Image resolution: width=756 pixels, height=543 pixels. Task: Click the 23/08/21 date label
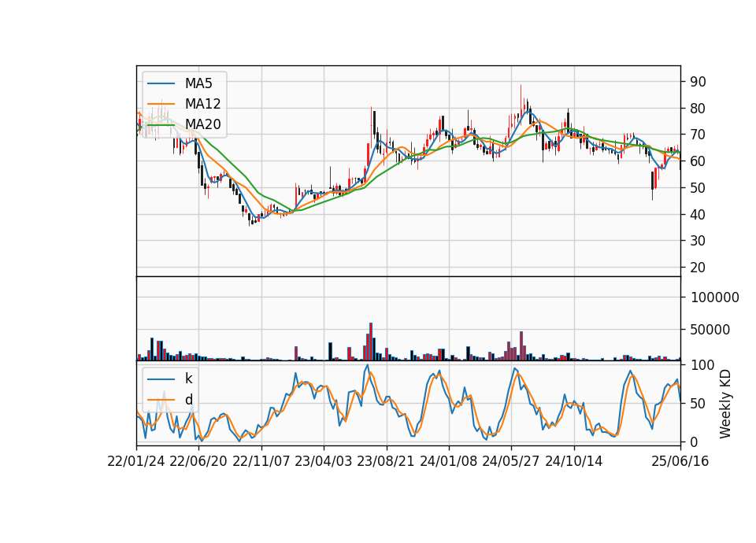click(386, 461)
